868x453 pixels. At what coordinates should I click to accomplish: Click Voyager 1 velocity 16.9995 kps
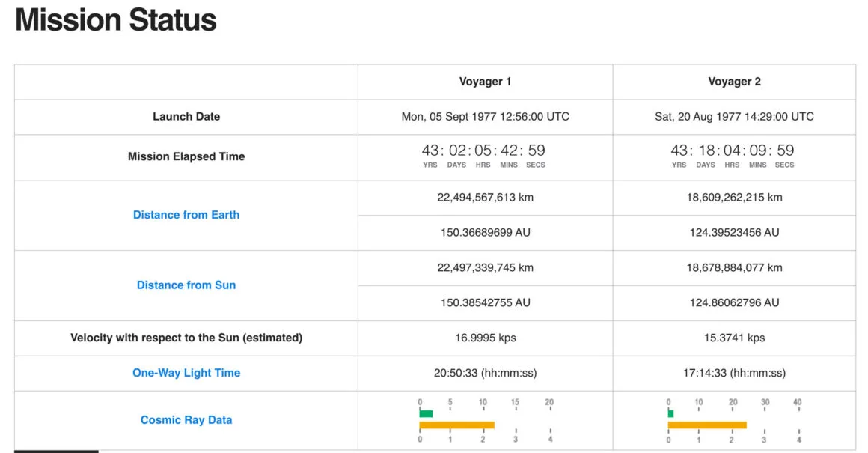pyautogui.click(x=485, y=338)
